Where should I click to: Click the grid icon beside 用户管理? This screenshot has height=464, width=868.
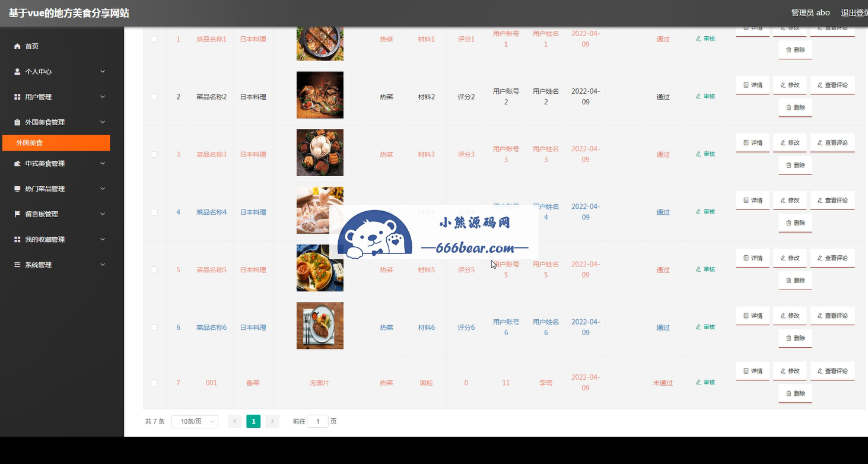coord(17,97)
